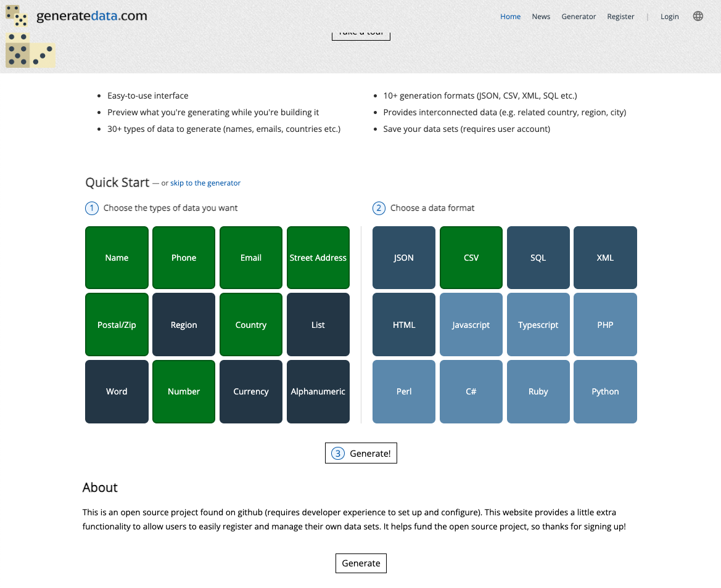Viewport: 721px width, 588px height.
Task: Go to the Generator page
Action: coord(579,17)
